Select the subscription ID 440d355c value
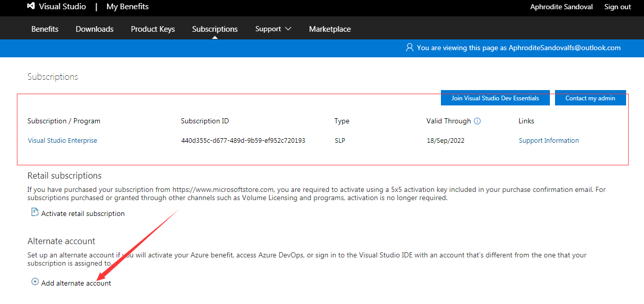Viewport: 644px width, 304px height. (x=243, y=141)
